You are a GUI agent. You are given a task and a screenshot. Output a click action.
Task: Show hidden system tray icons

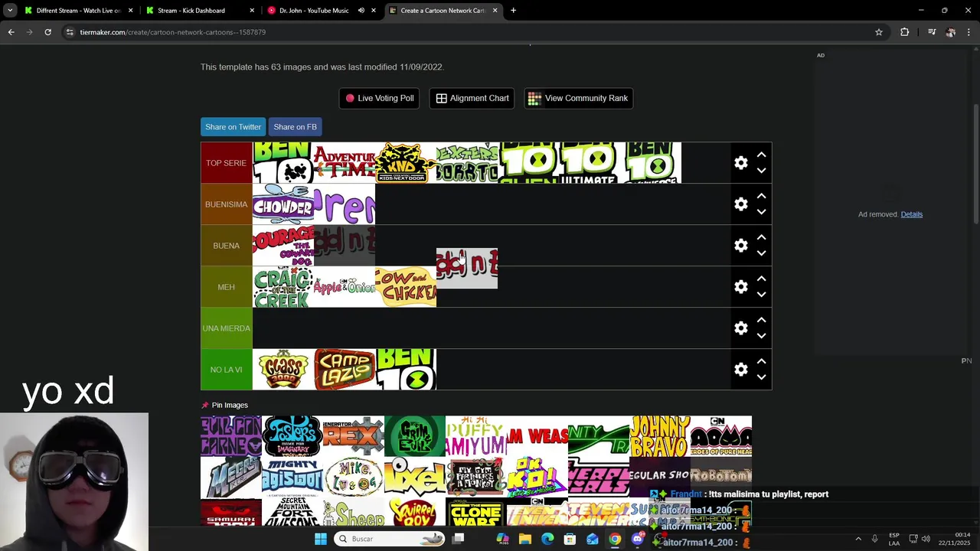pyautogui.click(x=857, y=539)
